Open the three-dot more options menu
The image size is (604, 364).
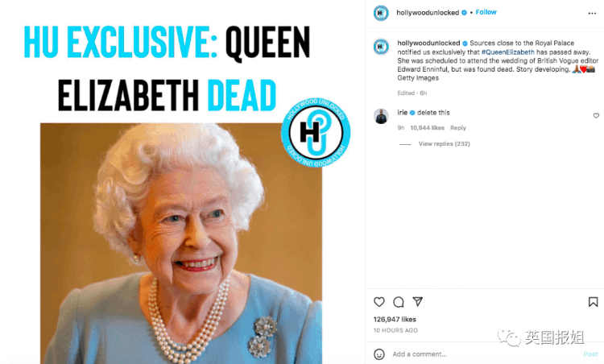[x=592, y=14]
